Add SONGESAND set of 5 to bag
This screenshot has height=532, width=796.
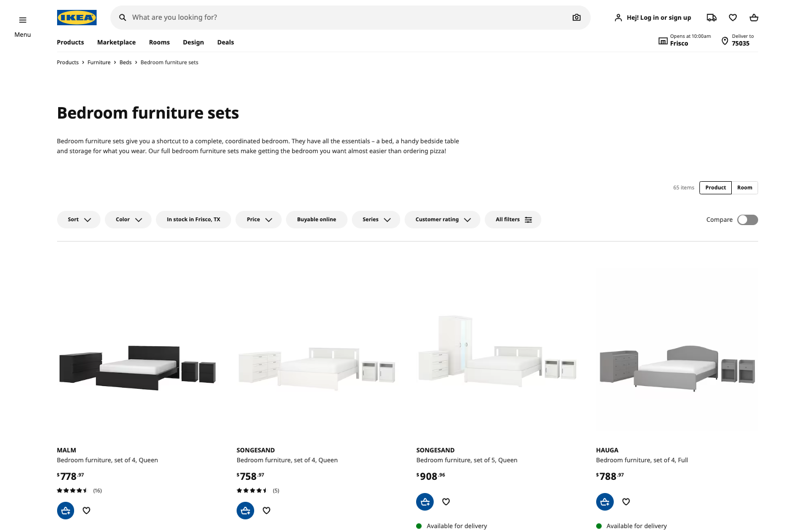425,502
